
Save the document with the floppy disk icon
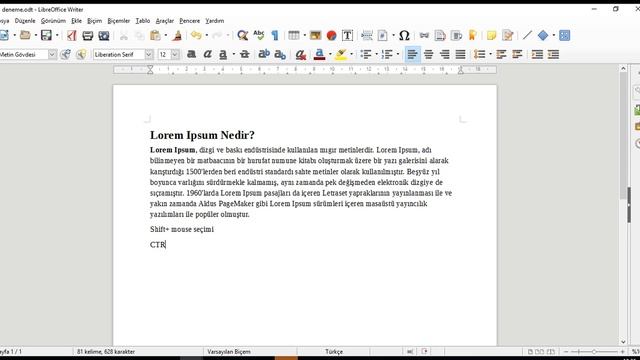46,36
